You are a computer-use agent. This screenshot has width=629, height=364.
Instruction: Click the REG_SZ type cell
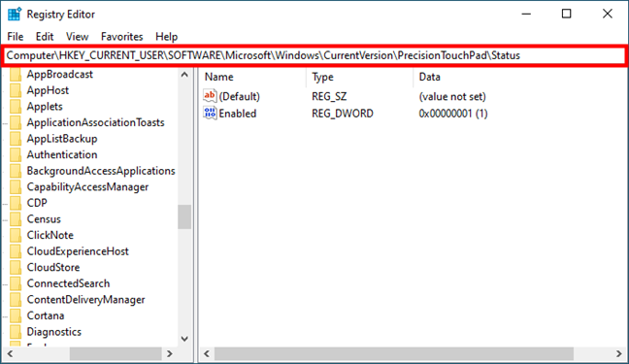click(329, 96)
